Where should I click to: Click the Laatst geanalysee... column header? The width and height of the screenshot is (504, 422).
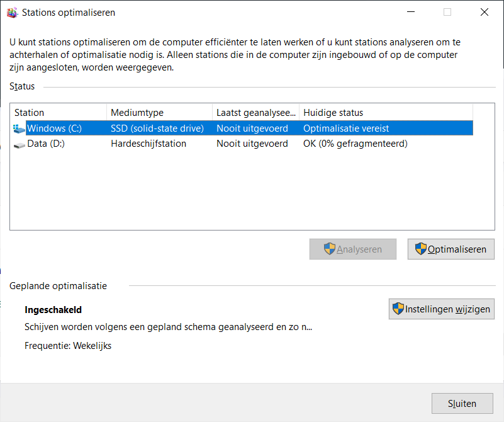pos(256,113)
